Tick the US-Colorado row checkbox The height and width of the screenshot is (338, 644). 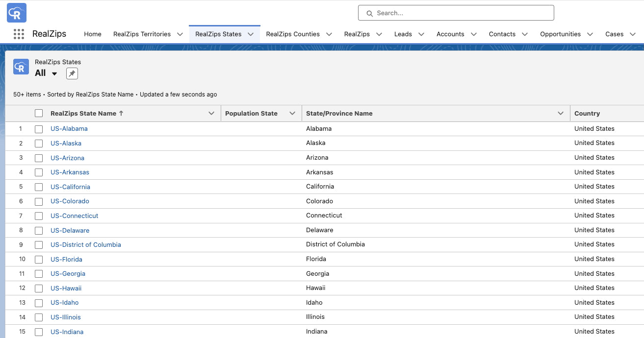coord(39,201)
